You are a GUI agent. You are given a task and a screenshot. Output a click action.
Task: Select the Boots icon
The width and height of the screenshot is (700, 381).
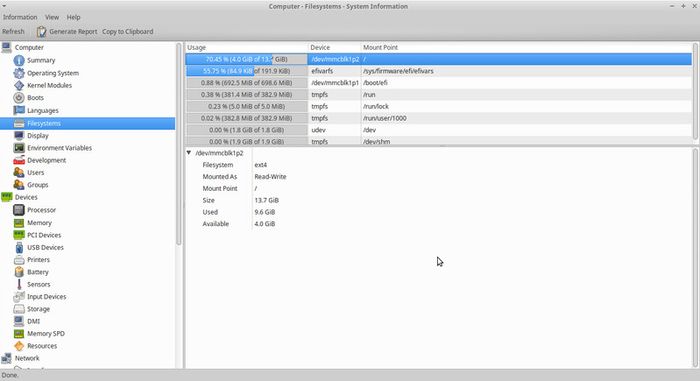19,97
